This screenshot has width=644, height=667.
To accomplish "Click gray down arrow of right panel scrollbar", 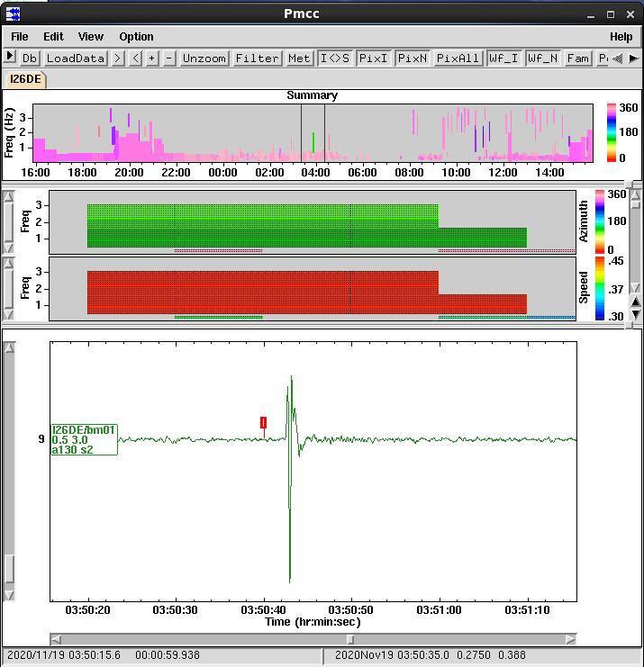I will point(635,288).
